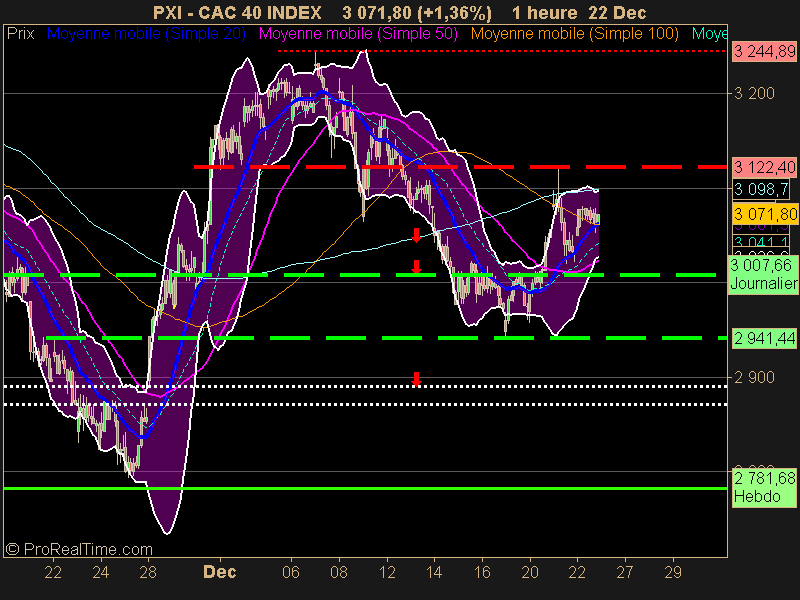Viewport: 800px width, 600px height.
Task: Click the 3 041,1 cyan price label
Action: coord(761,241)
